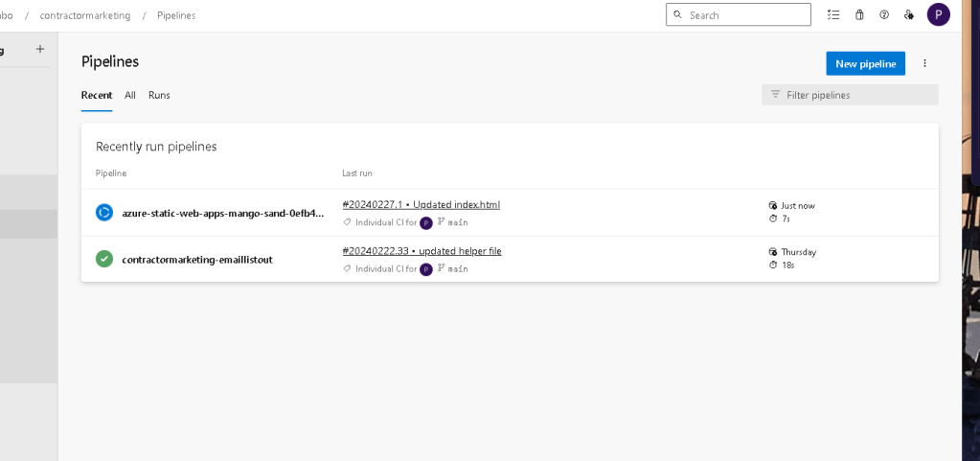Click the user avatar P in the 20240227.1 run

click(426, 223)
